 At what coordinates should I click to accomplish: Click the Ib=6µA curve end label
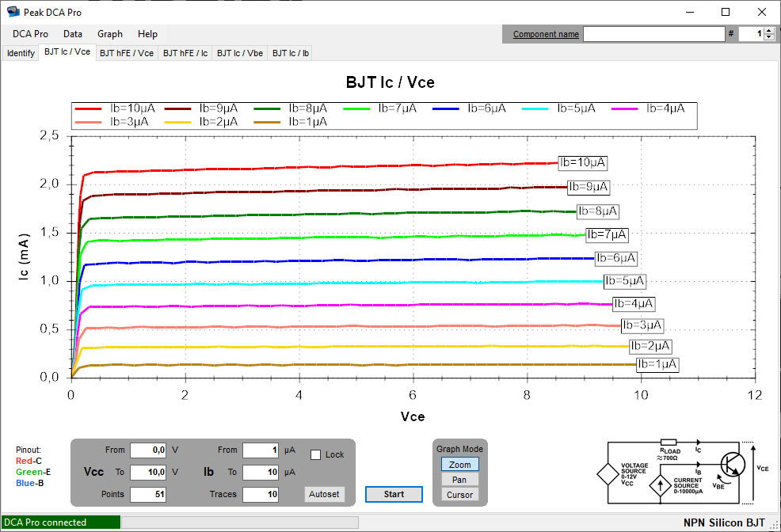click(x=616, y=258)
